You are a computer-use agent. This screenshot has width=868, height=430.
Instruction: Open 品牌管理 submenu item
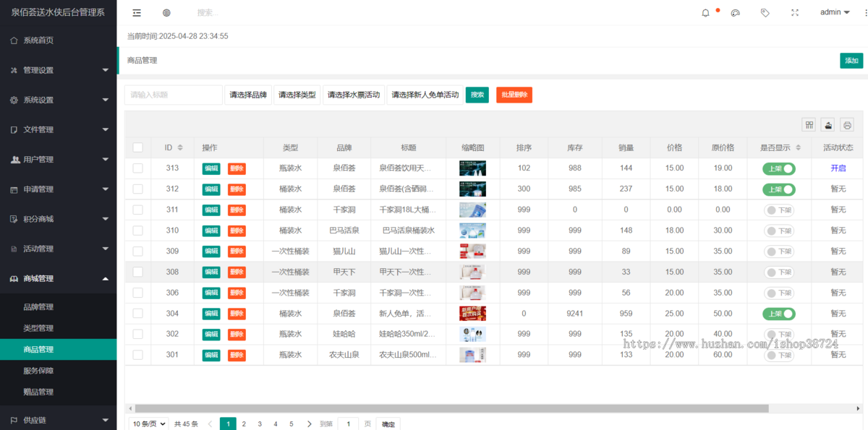point(58,307)
